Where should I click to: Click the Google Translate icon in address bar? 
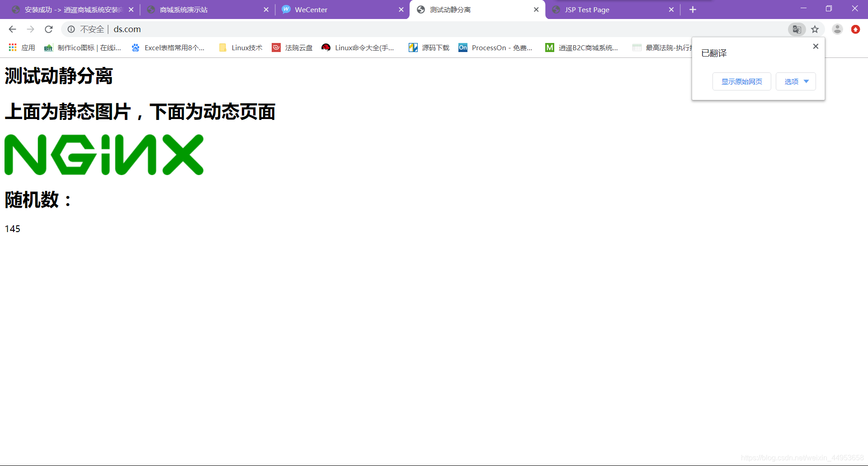(797, 29)
